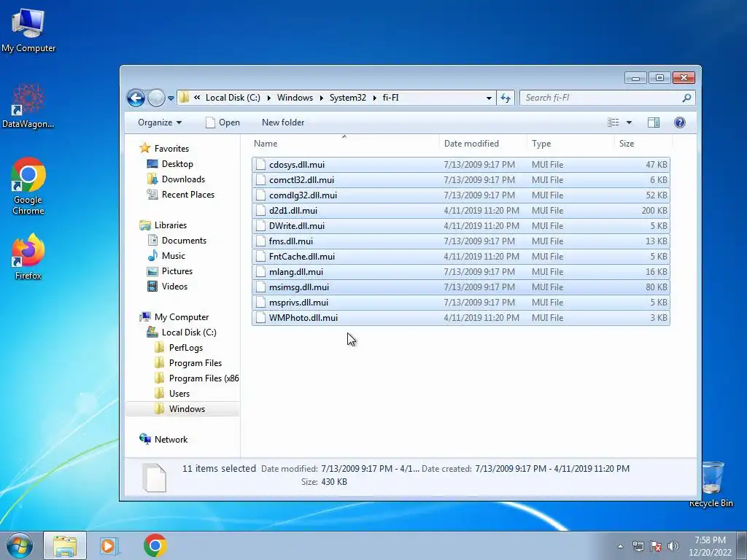Image resolution: width=747 pixels, height=560 pixels.
Task: Click the volume speaker tray icon
Action: [673, 546]
